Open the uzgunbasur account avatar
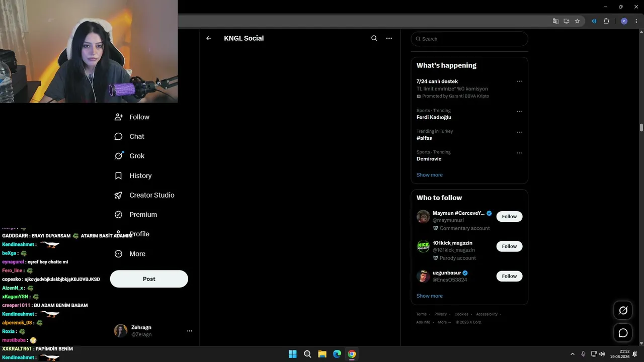 [423, 276]
